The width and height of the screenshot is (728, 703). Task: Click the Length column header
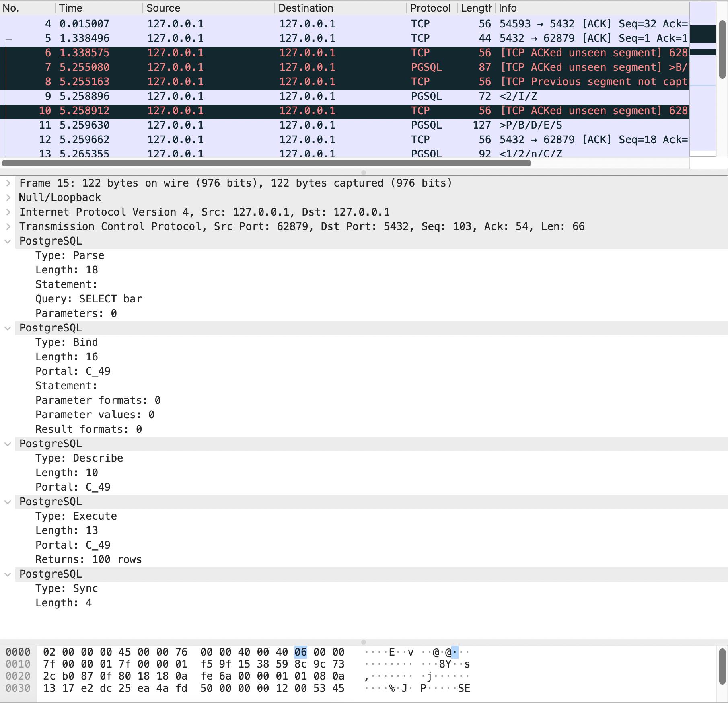point(476,8)
